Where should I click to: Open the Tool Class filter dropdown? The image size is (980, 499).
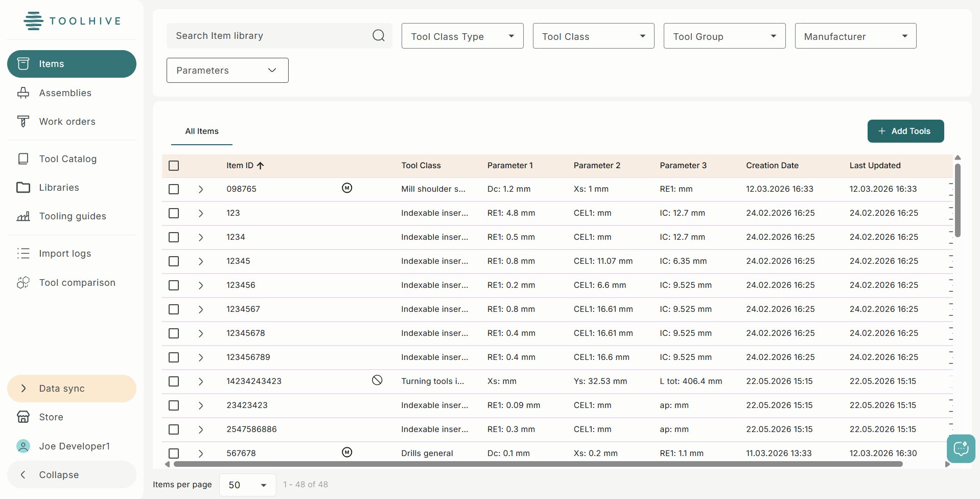593,36
